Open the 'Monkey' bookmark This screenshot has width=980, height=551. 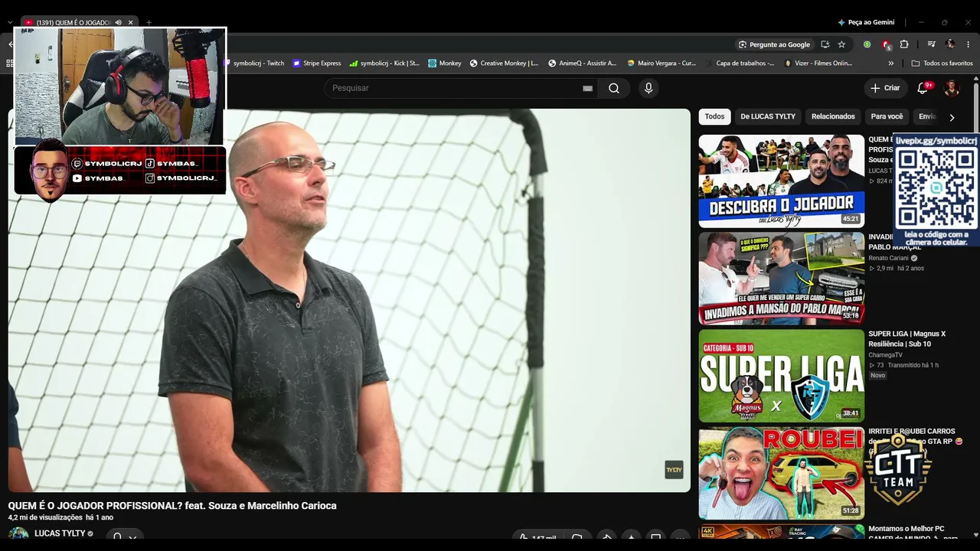coord(445,64)
